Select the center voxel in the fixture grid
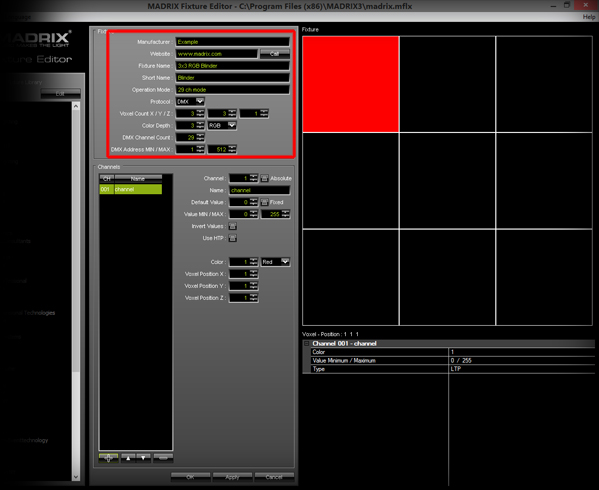Viewport: 599px width, 490px height. tap(447, 181)
